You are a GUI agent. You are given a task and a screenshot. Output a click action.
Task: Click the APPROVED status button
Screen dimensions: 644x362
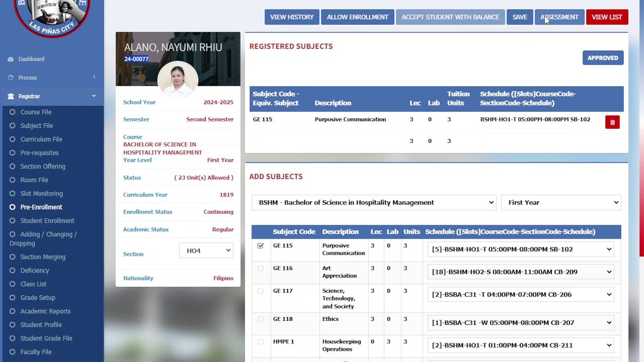tap(603, 58)
